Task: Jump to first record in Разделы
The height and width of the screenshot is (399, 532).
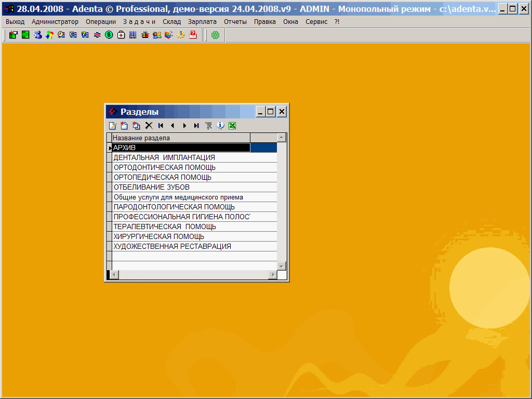Action: (x=161, y=125)
